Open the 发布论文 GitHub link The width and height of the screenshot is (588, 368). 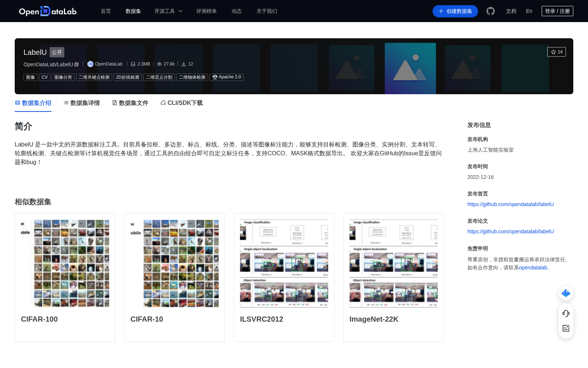(510, 231)
